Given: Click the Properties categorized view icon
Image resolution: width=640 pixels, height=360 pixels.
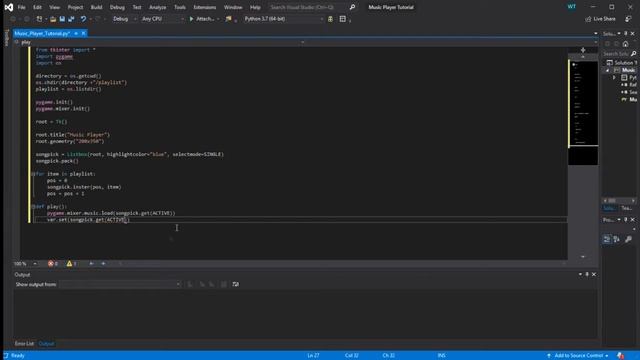Looking at the screenshot, I should click(607, 239).
